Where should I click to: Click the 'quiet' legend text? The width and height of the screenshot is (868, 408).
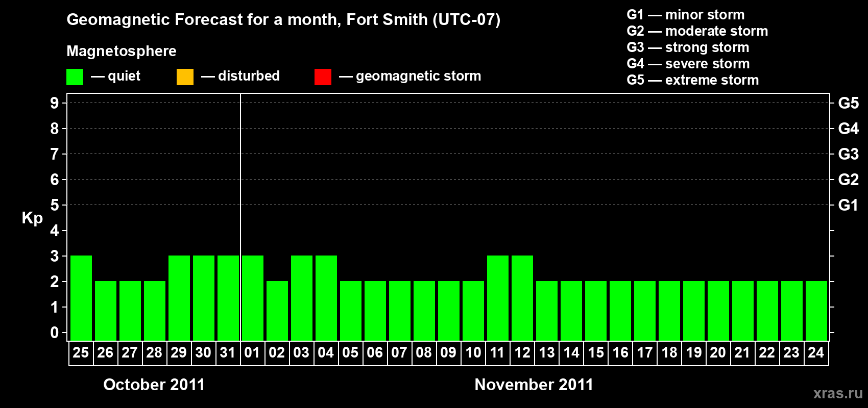(124, 76)
